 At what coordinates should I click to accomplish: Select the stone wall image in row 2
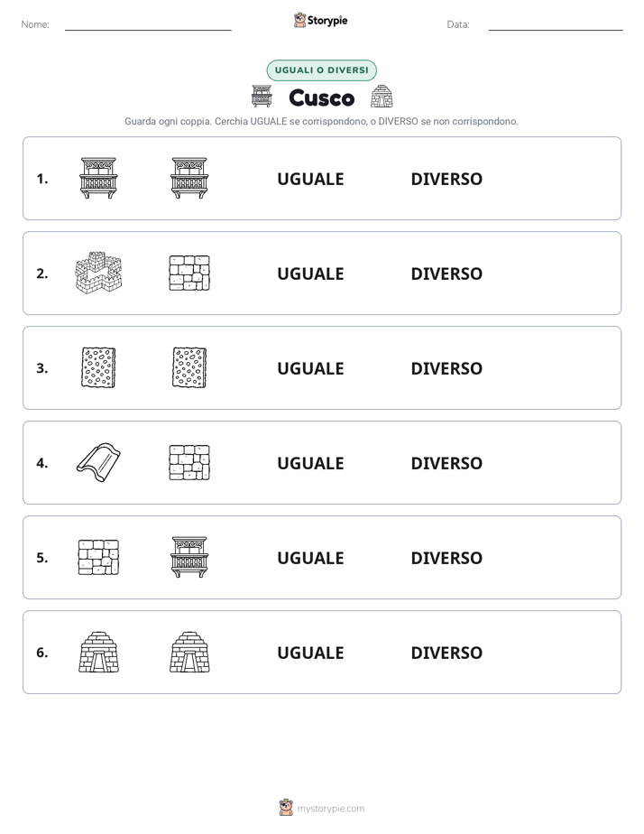[x=189, y=273]
